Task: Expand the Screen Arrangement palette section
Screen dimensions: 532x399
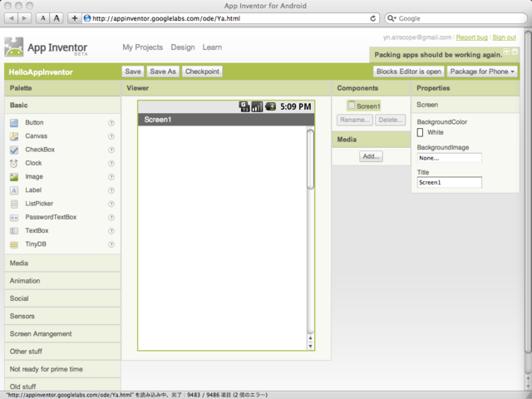Action: pyautogui.click(x=63, y=333)
